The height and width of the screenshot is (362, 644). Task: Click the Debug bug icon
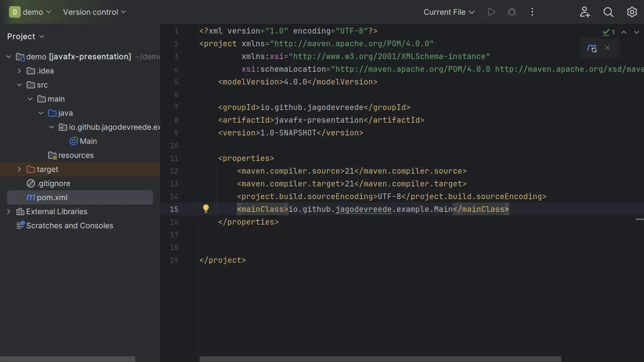pos(512,12)
